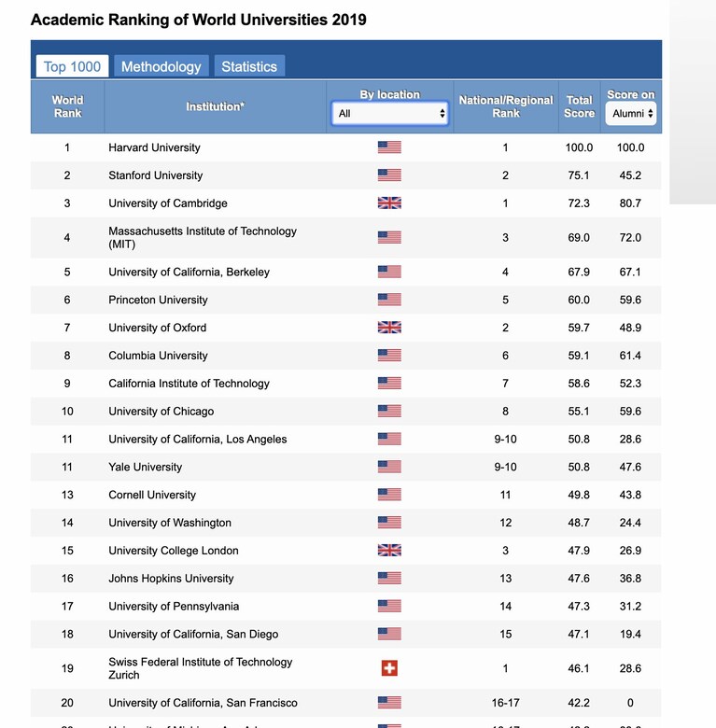Click the US flag beside Stanford University
Image resolution: width=716 pixels, height=728 pixels.
[x=389, y=175]
